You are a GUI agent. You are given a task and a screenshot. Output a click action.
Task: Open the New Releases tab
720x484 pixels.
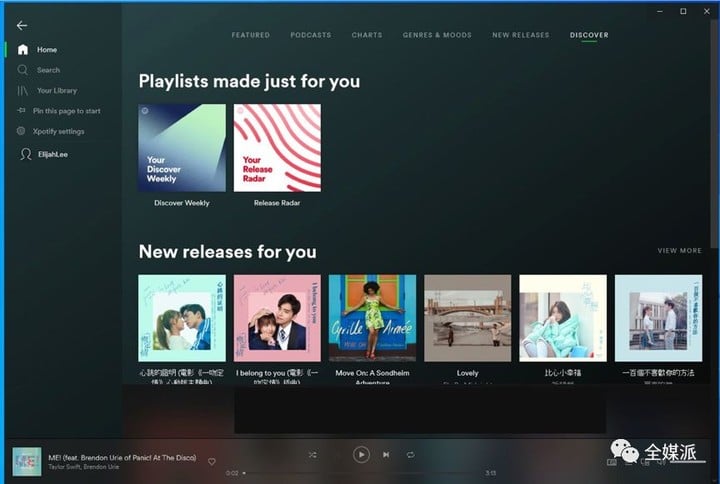point(521,35)
